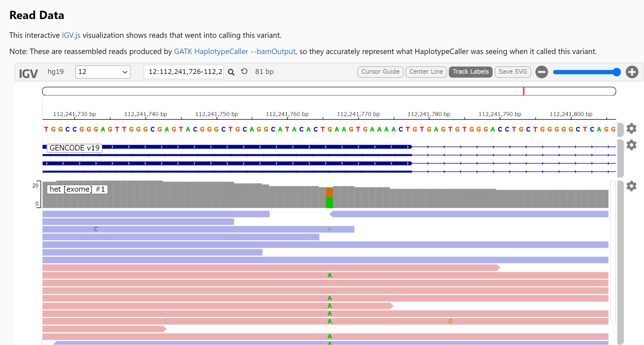Click the refresh locus icon

244,72
